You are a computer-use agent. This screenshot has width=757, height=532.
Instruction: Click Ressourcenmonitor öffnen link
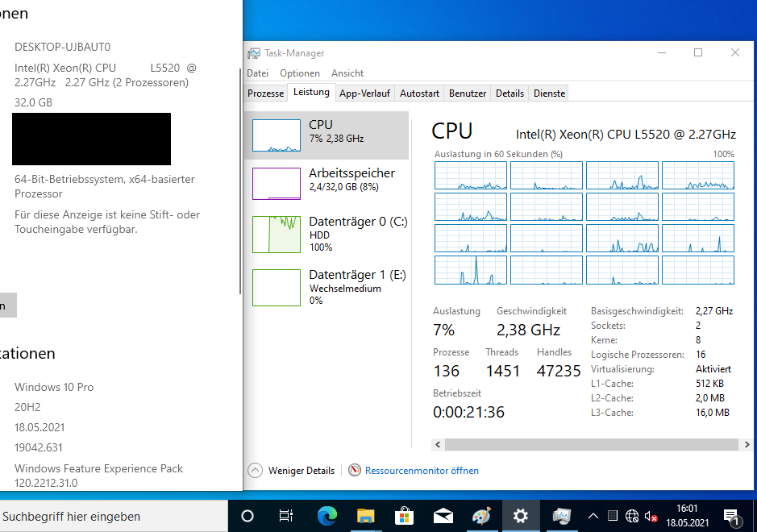(x=422, y=471)
